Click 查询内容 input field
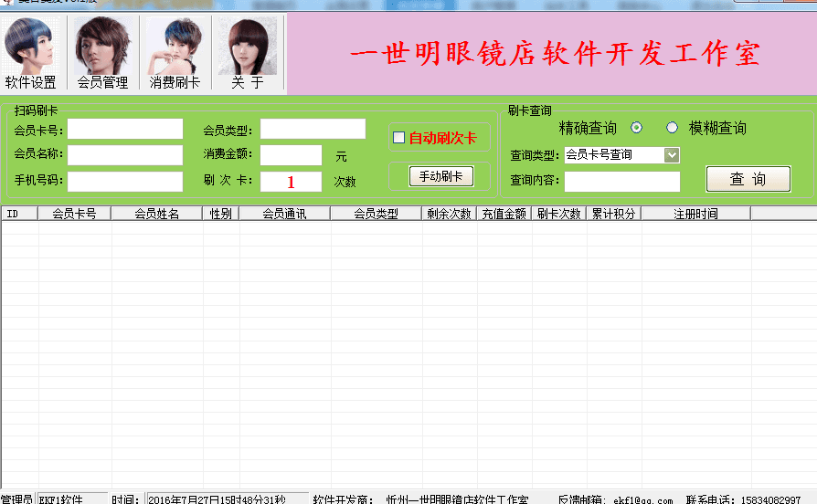 pyautogui.click(x=621, y=182)
